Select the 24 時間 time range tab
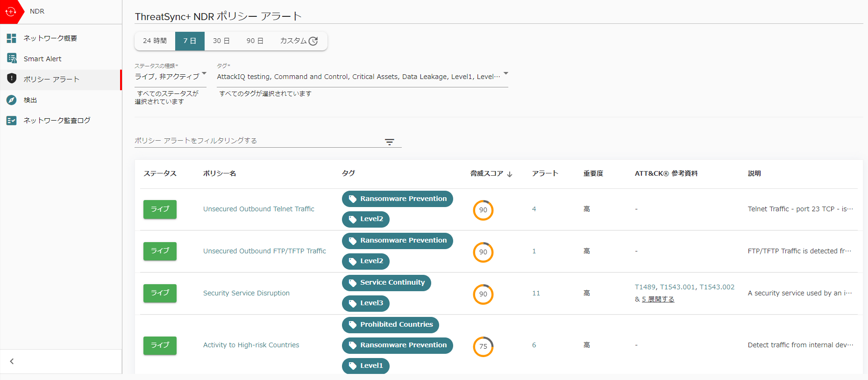This screenshot has width=868, height=380. point(155,41)
